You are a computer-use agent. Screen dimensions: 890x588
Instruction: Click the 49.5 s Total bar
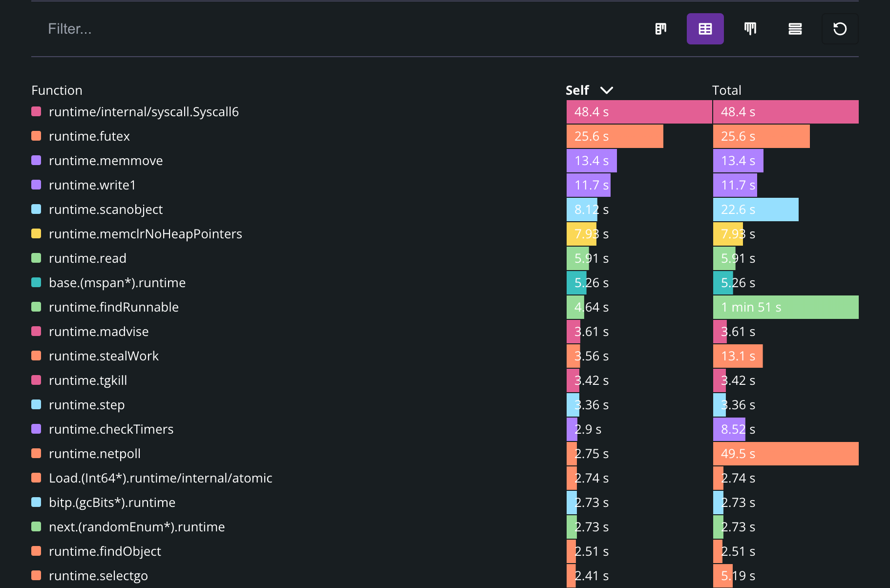tap(785, 454)
